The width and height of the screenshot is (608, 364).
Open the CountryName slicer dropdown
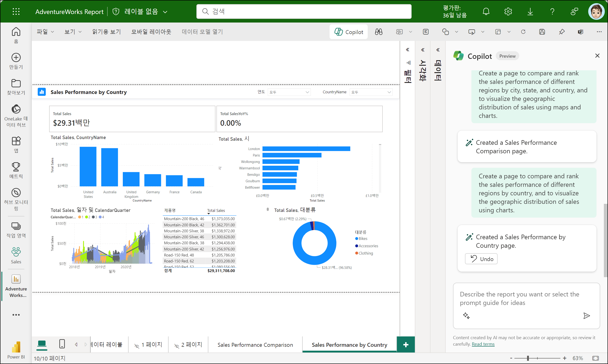[x=371, y=92]
